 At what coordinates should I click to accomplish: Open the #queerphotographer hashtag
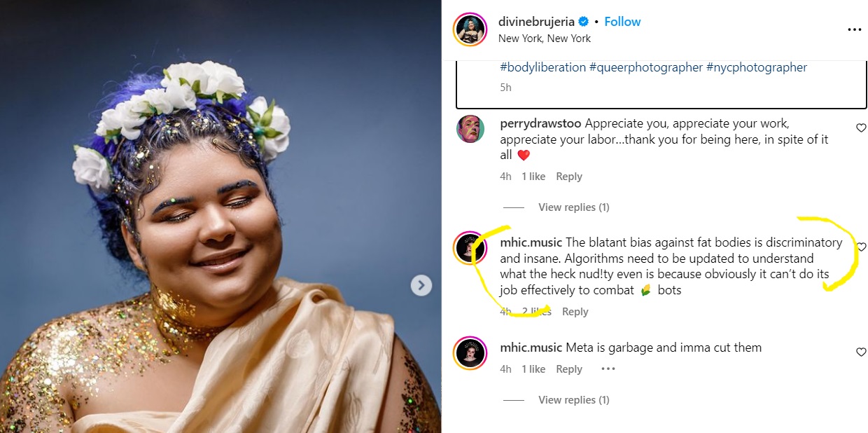[645, 67]
